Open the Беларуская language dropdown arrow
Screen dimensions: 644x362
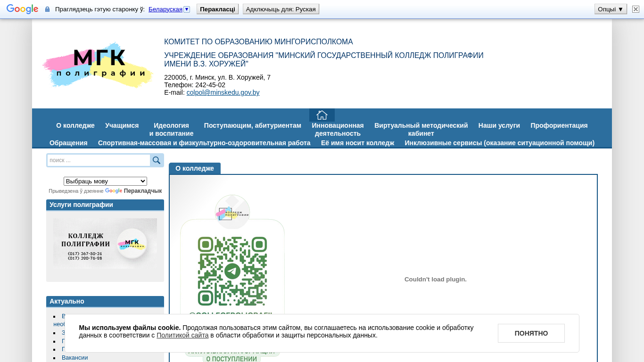point(187,9)
